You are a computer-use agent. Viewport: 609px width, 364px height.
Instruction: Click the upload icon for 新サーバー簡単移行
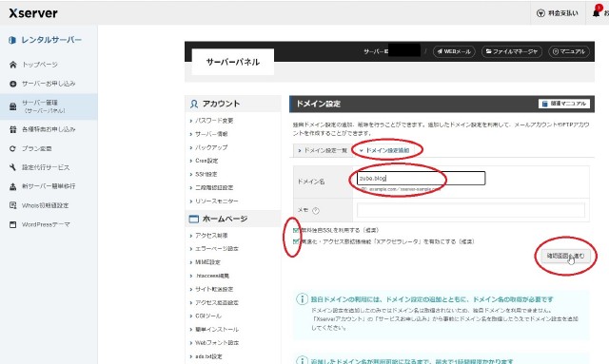[12, 186]
